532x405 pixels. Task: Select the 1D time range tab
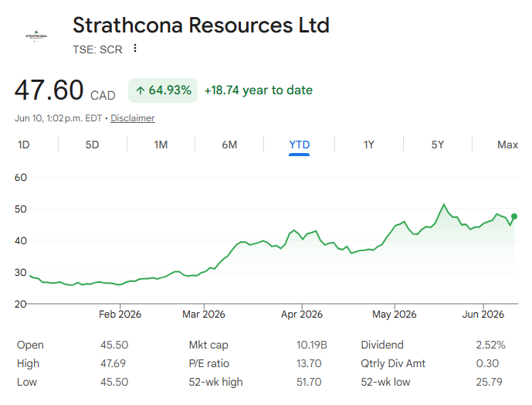(24, 145)
